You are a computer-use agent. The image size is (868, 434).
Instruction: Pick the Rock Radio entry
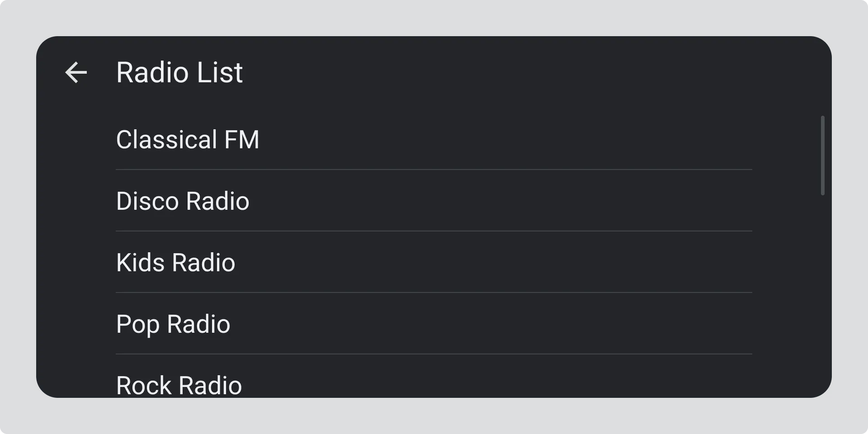179,385
